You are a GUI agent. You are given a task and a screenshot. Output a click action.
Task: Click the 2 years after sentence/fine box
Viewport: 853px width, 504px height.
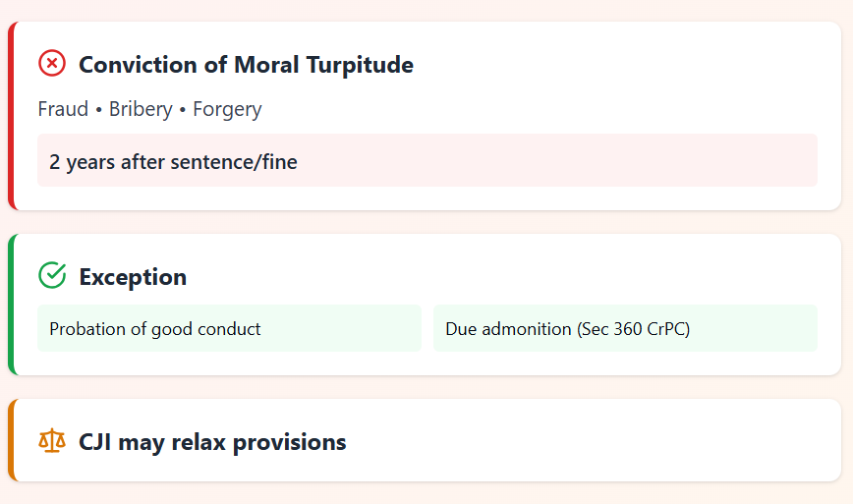point(426,161)
